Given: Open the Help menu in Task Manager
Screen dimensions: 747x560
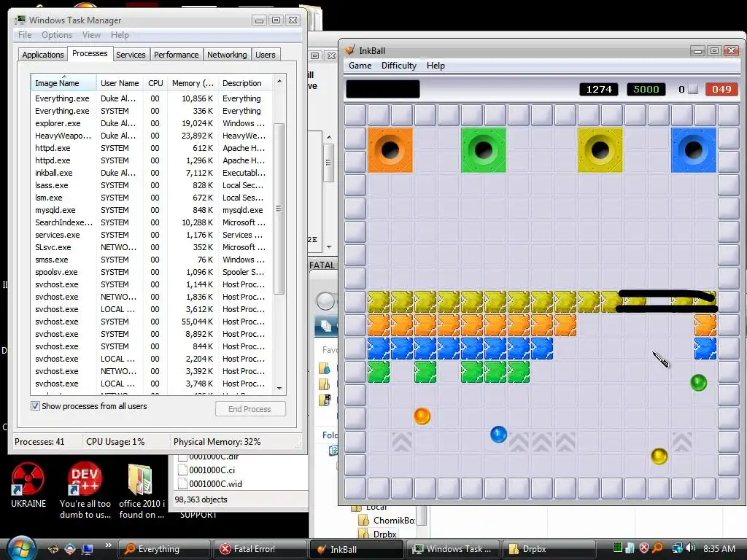Looking at the screenshot, I should pyautogui.click(x=120, y=35).
